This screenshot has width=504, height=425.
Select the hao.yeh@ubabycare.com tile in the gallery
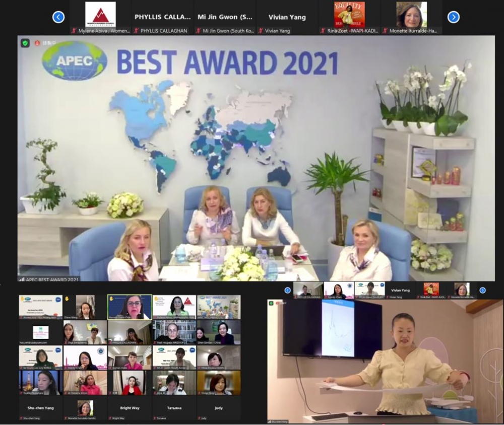[41, 332]
